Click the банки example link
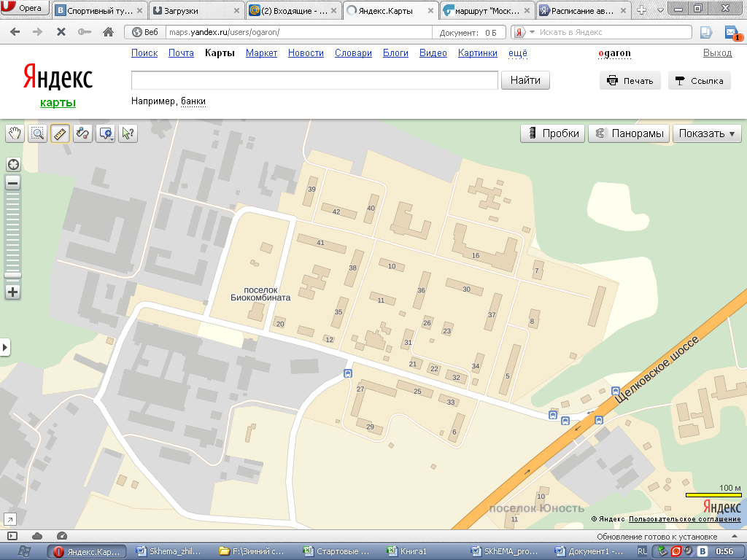This screenshot has height=560, width=747. (193, 101)
